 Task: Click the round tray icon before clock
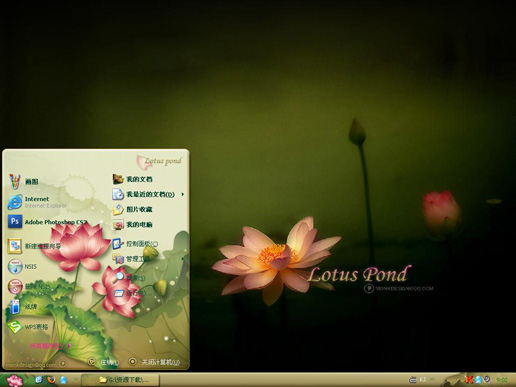click(x=487, y=379)
